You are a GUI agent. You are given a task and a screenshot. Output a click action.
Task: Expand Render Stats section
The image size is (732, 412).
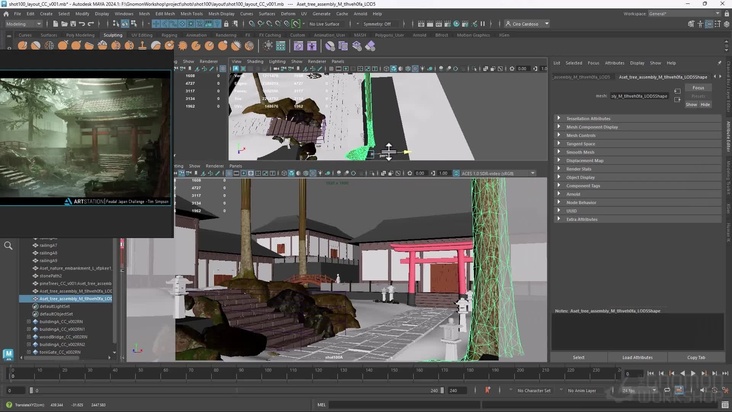tap(637, 169)
